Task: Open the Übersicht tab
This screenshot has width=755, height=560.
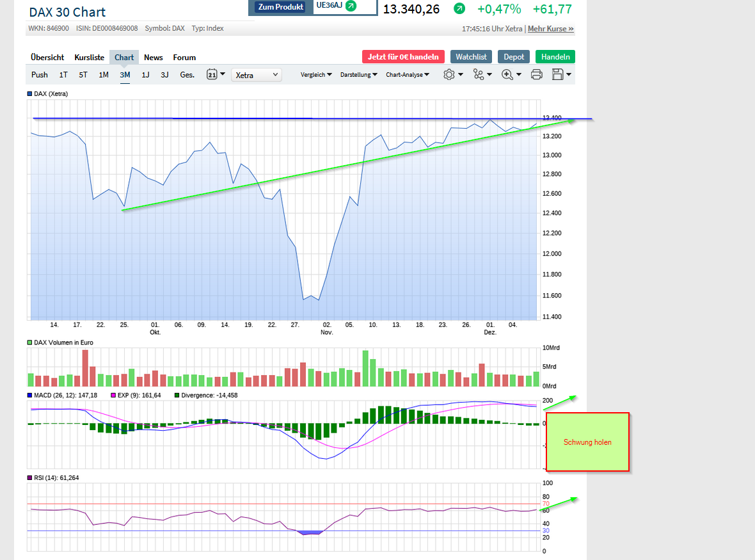Action: pyautogui.click(x=47, y=58)
